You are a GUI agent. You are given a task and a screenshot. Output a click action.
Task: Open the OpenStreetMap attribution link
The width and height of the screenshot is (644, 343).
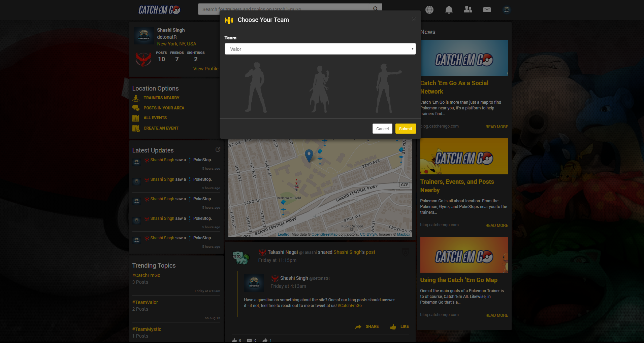[324, 235]
